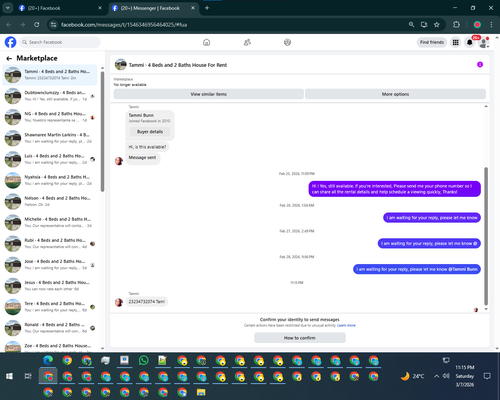The image size is (500, 400).
Task: Open weather widget showing 24°C
Action: [x=412, y=376]
